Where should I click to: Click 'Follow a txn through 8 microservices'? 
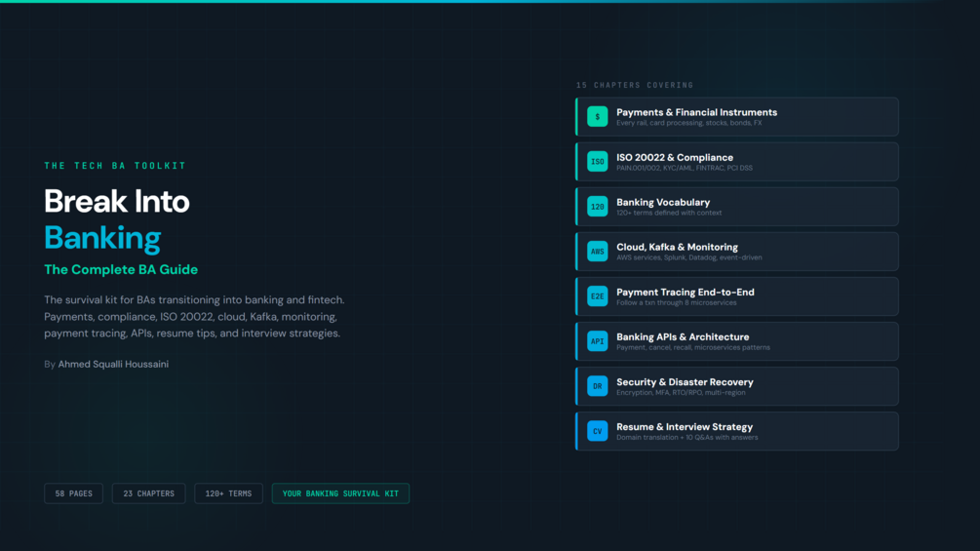[x=677, y=303]
